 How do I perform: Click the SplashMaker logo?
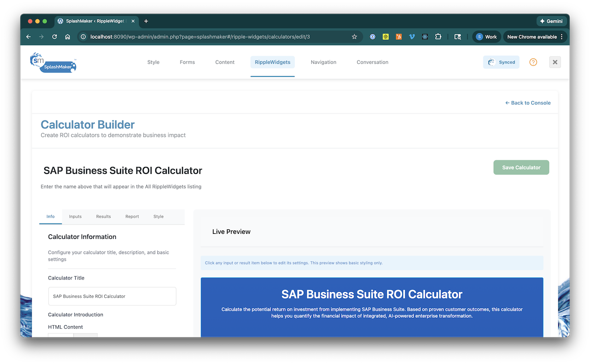[53, 62]
